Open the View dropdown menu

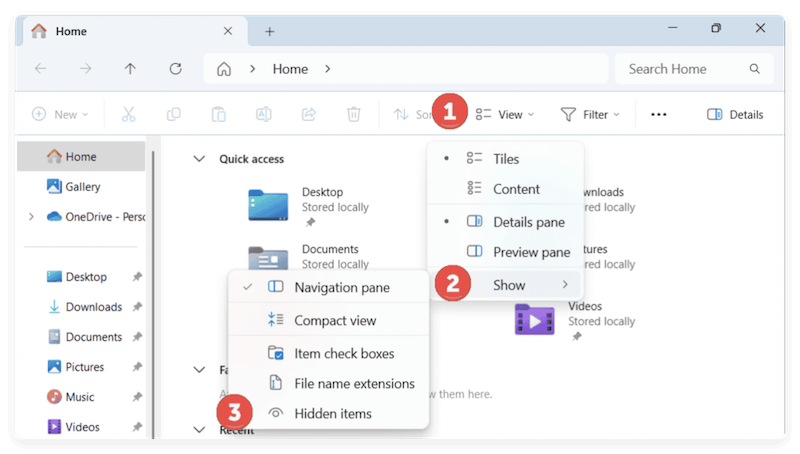click(505, 114)
